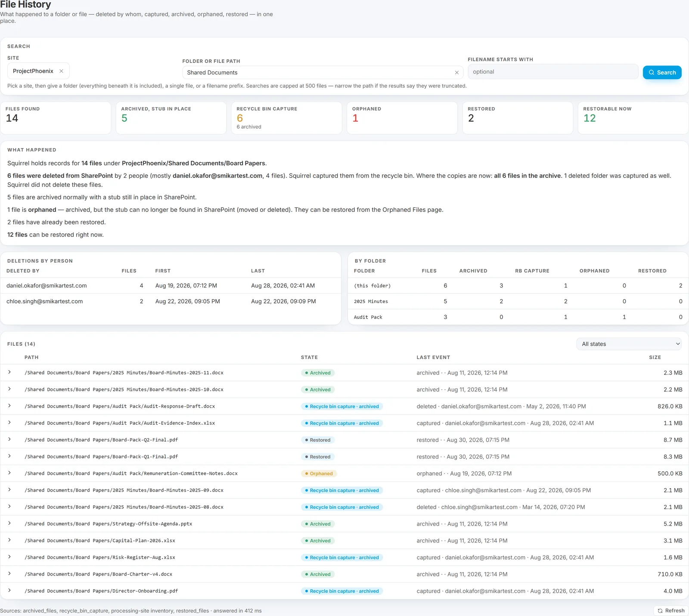Click the Archived badge for Capital-Plan-2026.xlsx
The width and height of the screenshot is (689, 616).
click(318, 541)
